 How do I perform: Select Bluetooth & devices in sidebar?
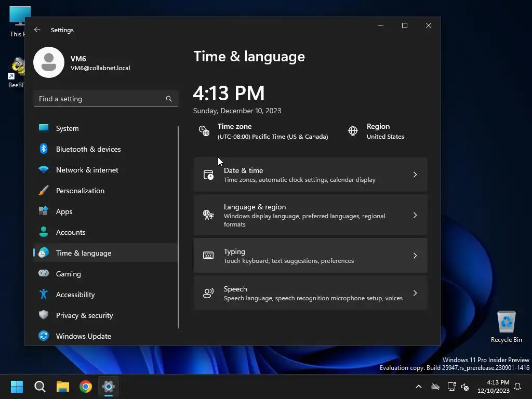105,149
